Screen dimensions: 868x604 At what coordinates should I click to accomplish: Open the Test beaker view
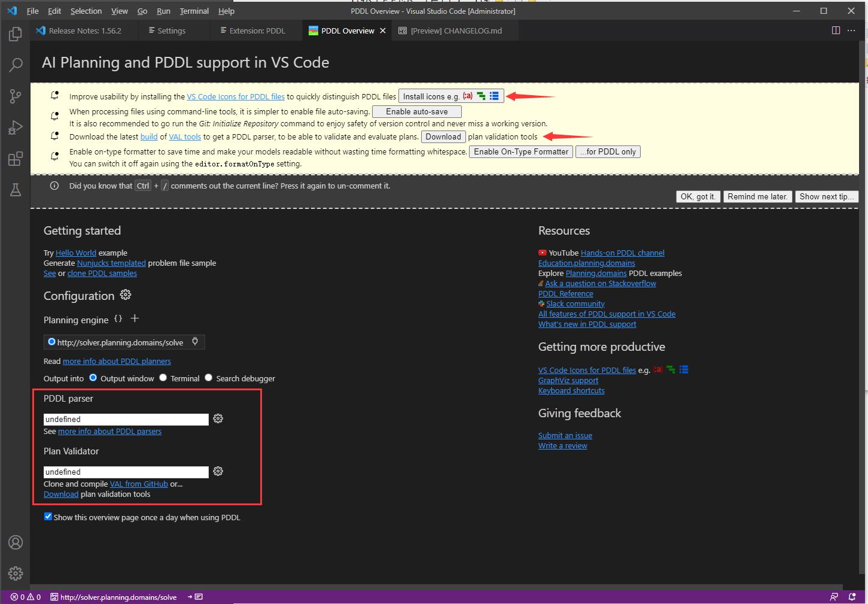[16, 190]
